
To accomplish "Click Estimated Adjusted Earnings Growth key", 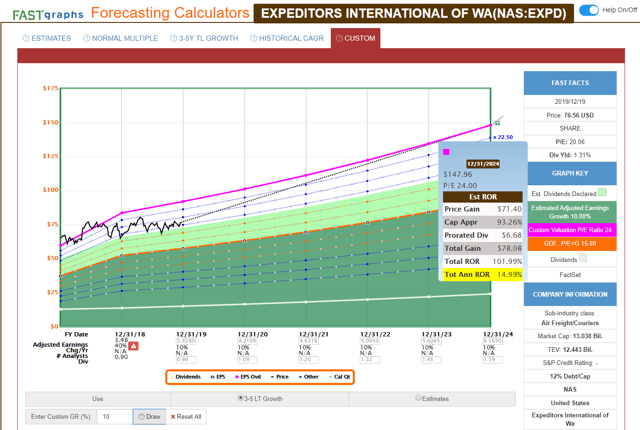I will point(570,212).
